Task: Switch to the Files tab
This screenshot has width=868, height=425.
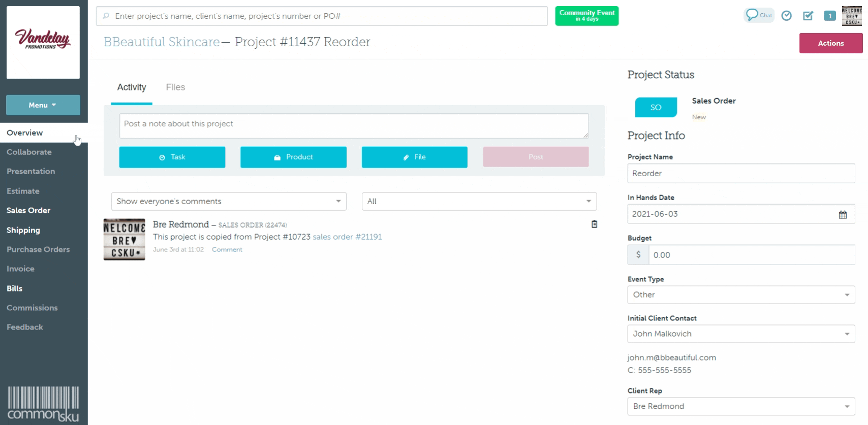Action: point(175,87)
